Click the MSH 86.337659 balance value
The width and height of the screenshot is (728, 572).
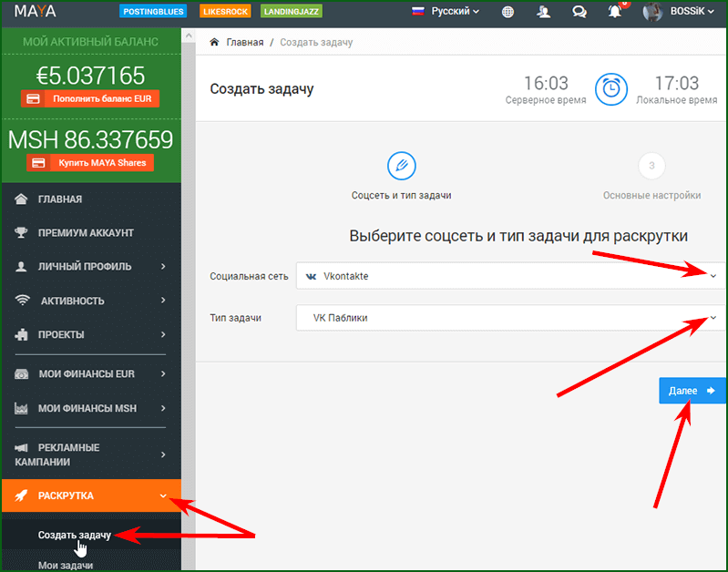point(90,139)
